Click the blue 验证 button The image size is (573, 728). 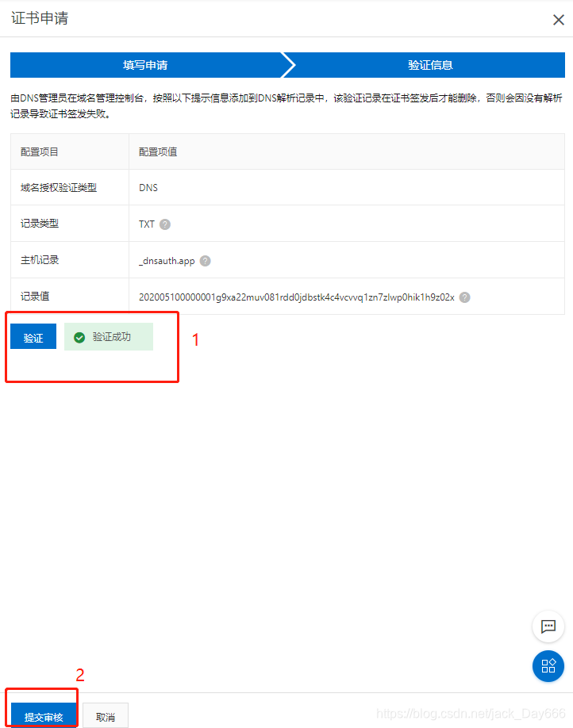pyautogui.click(x=33, y=336)
